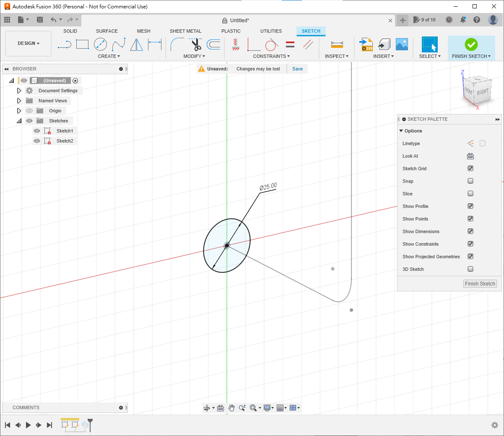Viewport: 504px width, 436px height.
Task: Select the Offset tool icon
Action: click(213, 44)
